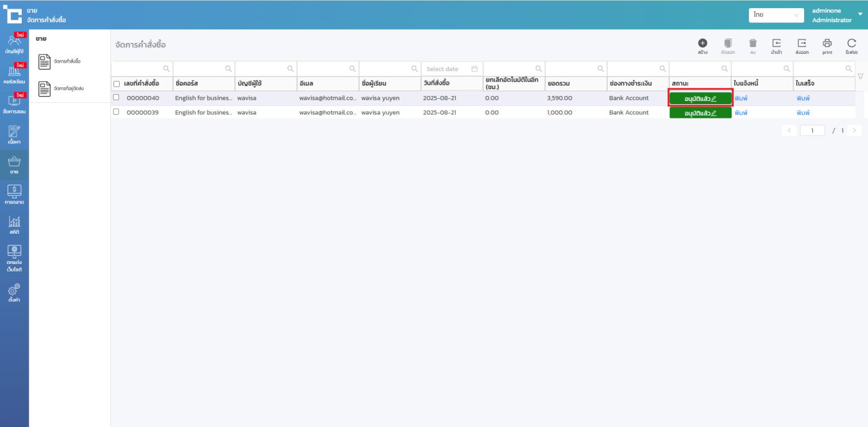The width and height of the screenshot is (868, 427).
Task: Click the สร้าง (create) plus icon
Action: [x=702, y=43]
